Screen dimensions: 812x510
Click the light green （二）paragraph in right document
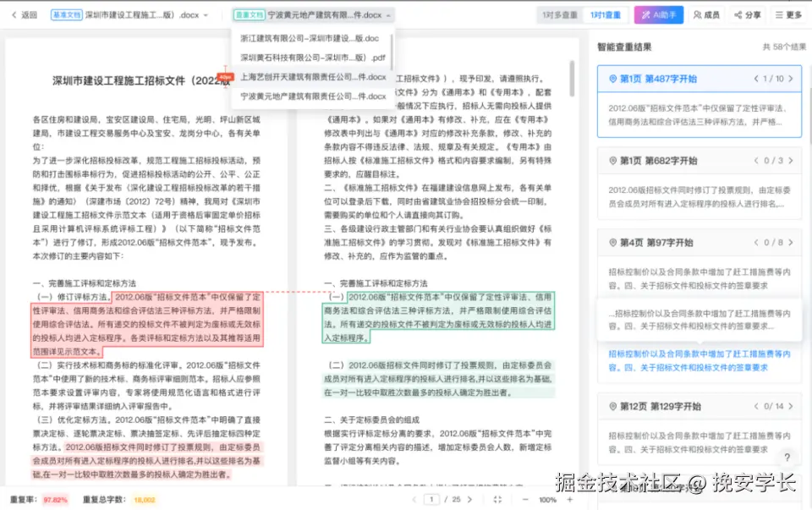pos(438,379)
